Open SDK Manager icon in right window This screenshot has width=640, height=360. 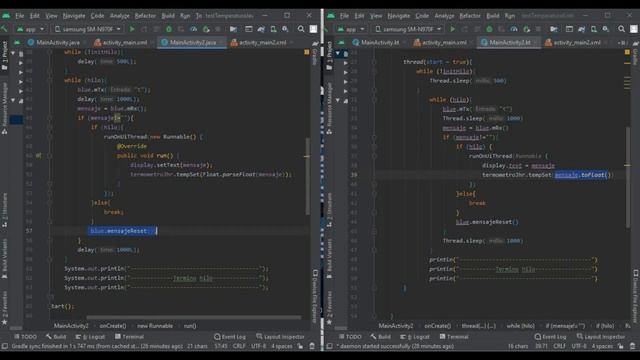(x=606, y=29)
